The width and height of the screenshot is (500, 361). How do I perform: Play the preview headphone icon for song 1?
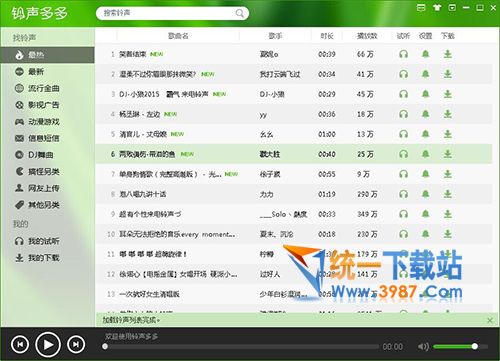click(403, 54)
